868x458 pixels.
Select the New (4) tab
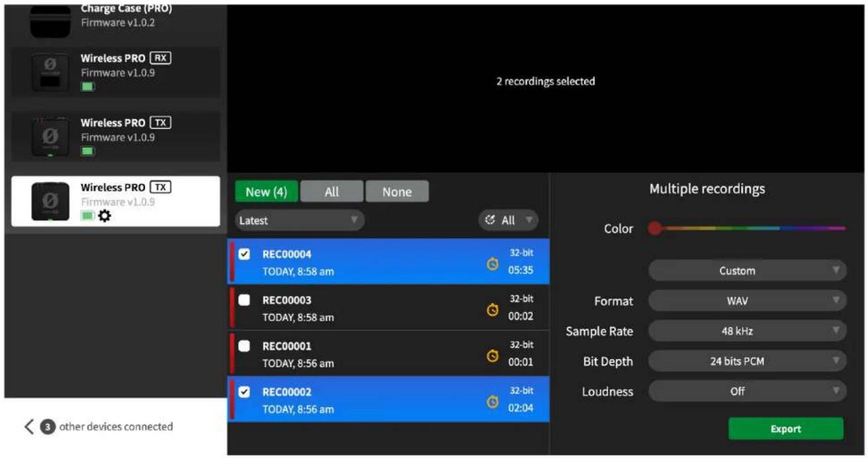point(266,192)
